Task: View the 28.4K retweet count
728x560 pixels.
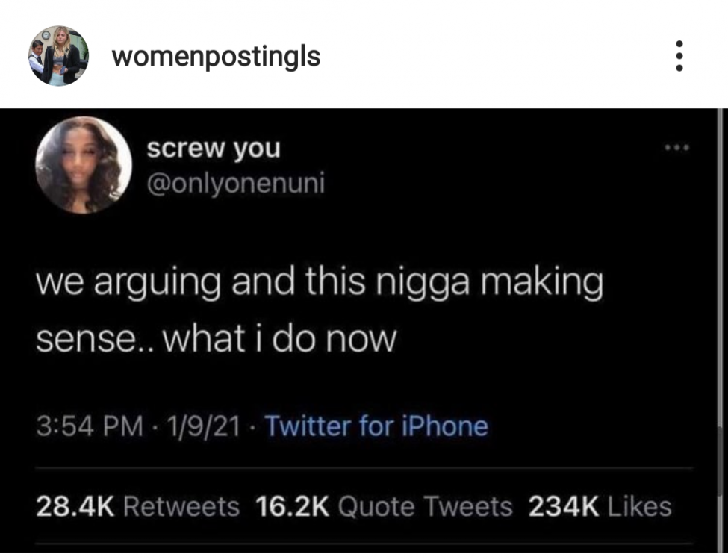Action: (75, 506)
